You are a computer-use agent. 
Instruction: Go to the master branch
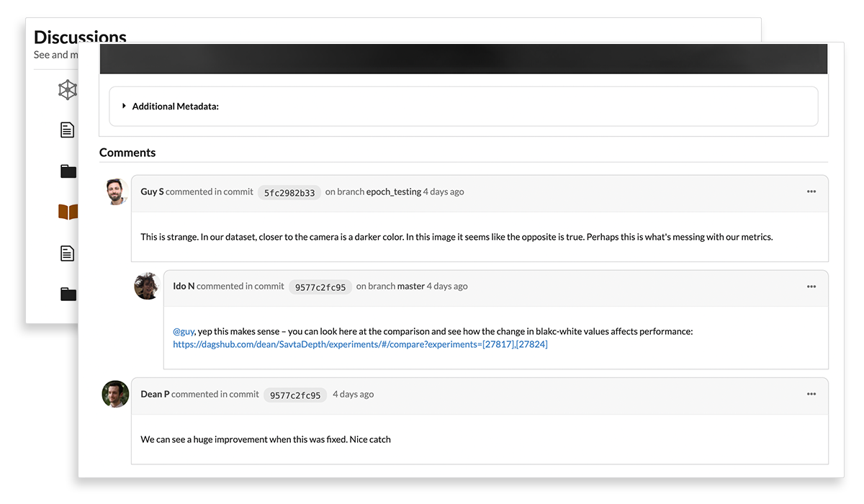tap(411, 287)
